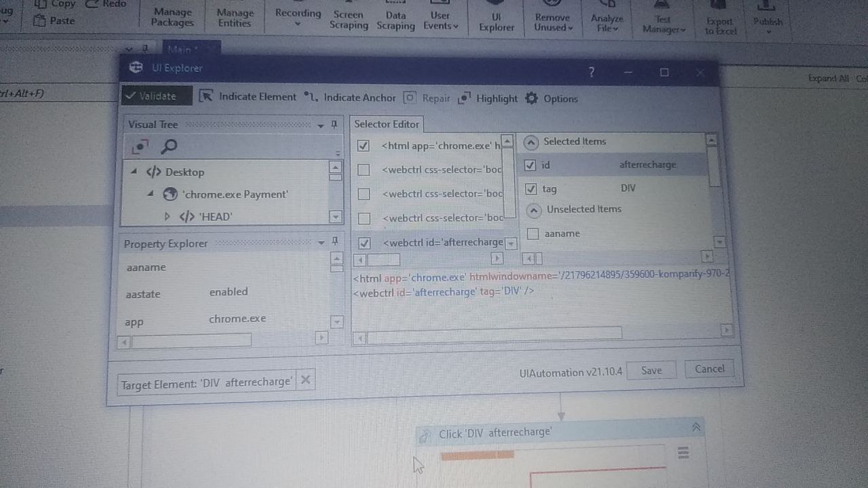Open the hamburger menu on Click activity
868x488 pixels.
(x=683, y=453)
